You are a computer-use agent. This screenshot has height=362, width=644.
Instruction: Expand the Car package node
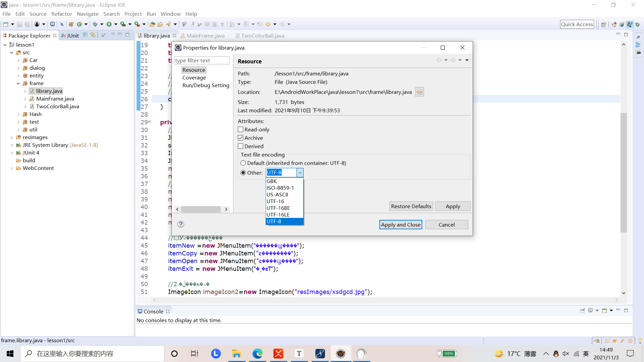[x=18, y=60]
